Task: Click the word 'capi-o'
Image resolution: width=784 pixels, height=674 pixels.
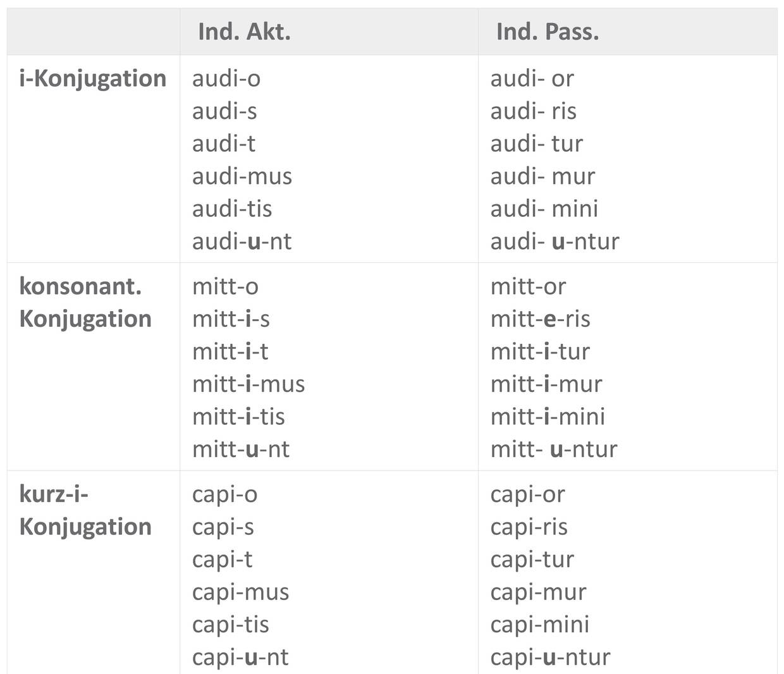Action: coord(224,494)
